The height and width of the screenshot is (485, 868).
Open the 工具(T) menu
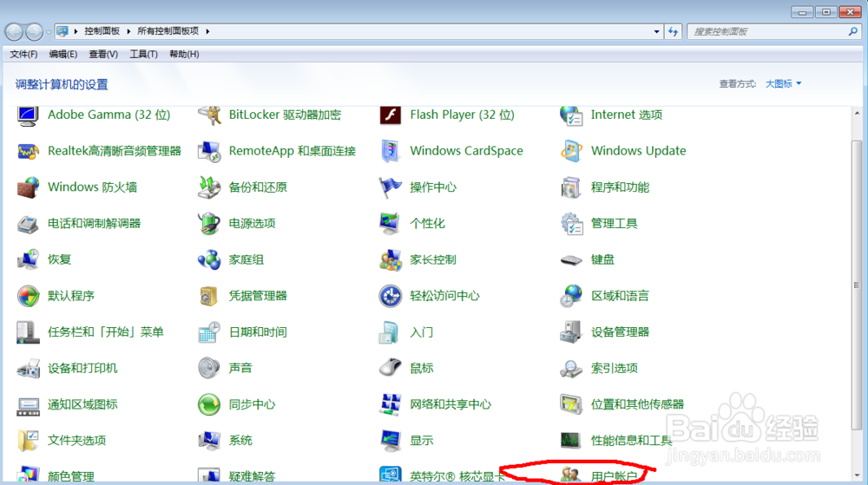pos(143,54)
